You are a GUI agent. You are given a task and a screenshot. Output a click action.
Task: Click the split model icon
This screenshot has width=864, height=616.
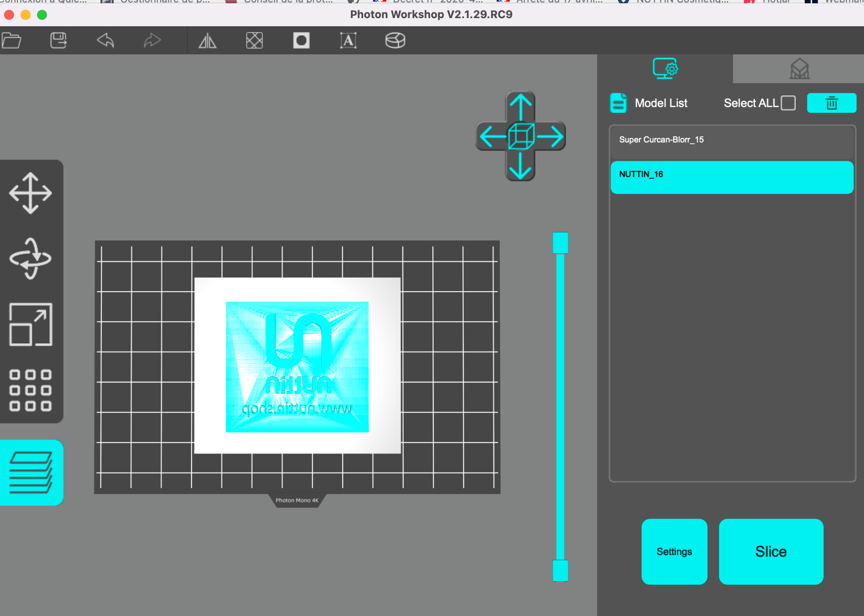click(x=395, y=41)
